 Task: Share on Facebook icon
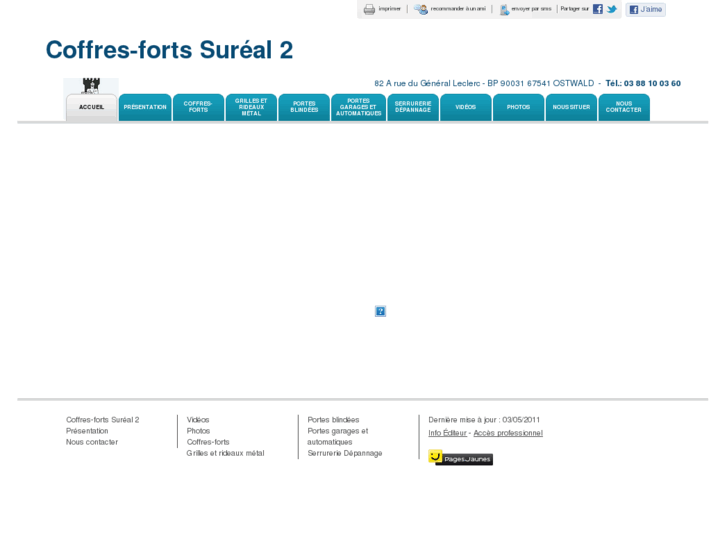pos(598,9)
